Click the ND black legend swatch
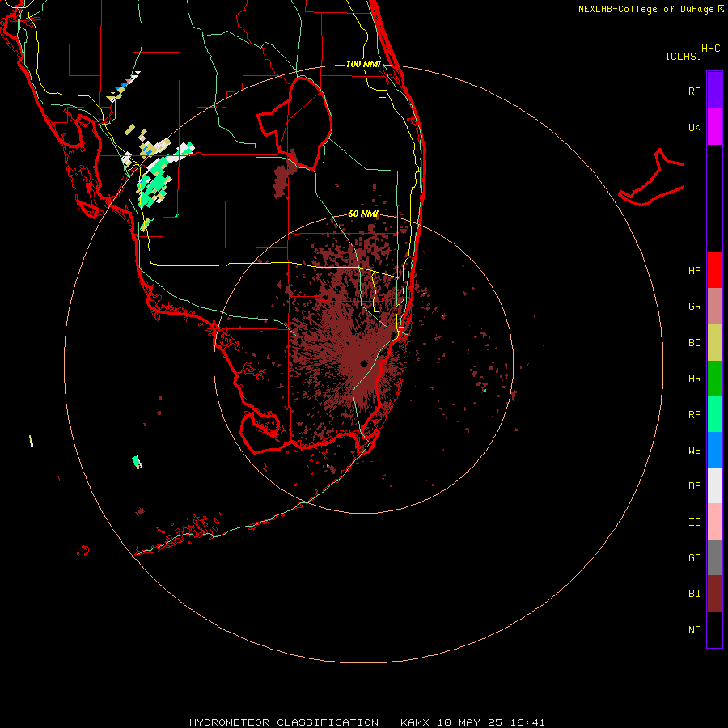Screen dimensions: 728x728 [x=714, y=629]
